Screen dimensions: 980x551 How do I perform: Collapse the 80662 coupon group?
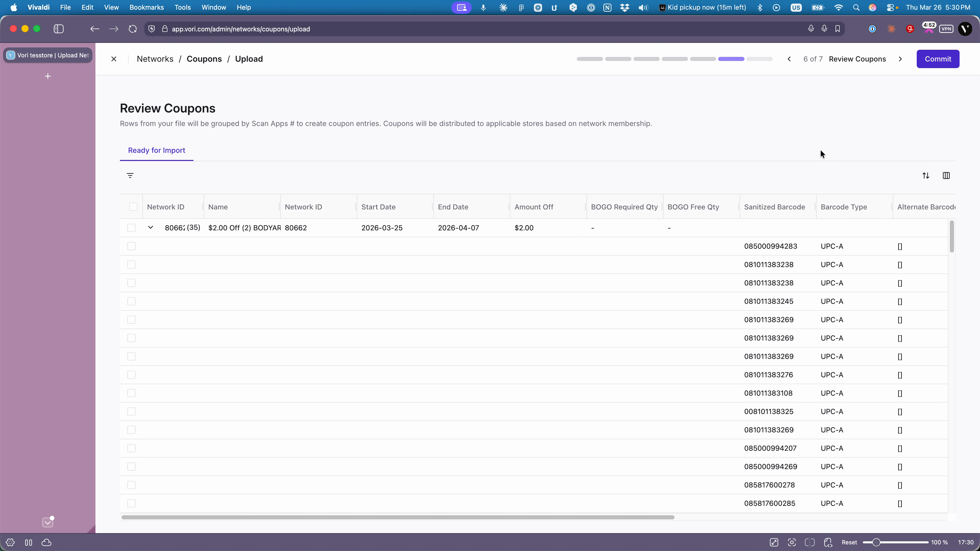(150, 227)
